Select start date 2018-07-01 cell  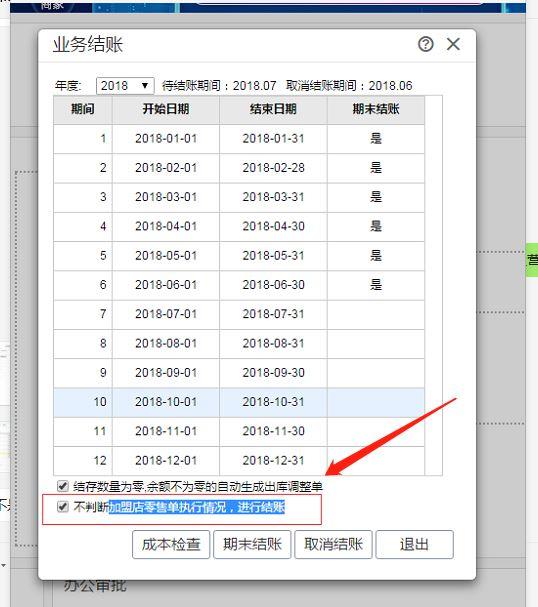click(x=166, y=314)
